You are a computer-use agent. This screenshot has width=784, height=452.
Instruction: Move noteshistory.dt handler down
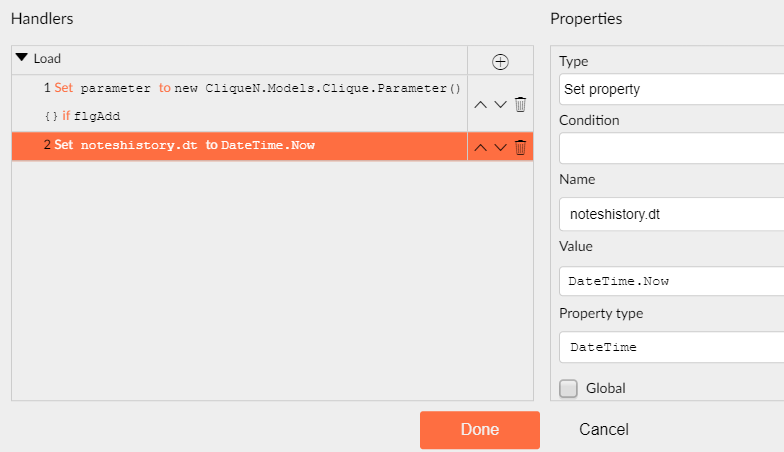tap(500, 148)
